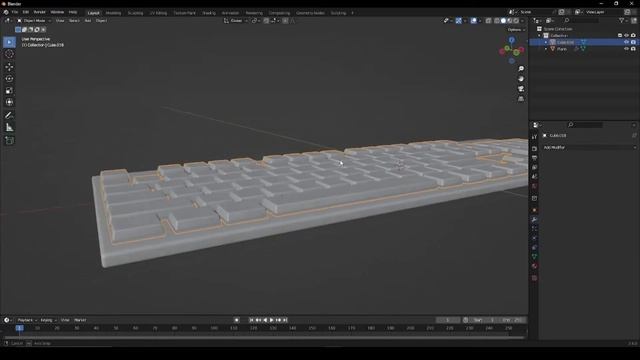The height and width of the screenshot is (360, 640).
Task: Select the Annotate tool
Action: click(9, 116)
